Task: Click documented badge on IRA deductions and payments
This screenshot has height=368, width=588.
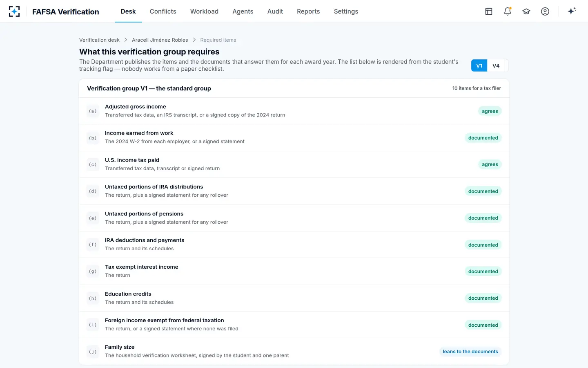Action: [483, 245]
